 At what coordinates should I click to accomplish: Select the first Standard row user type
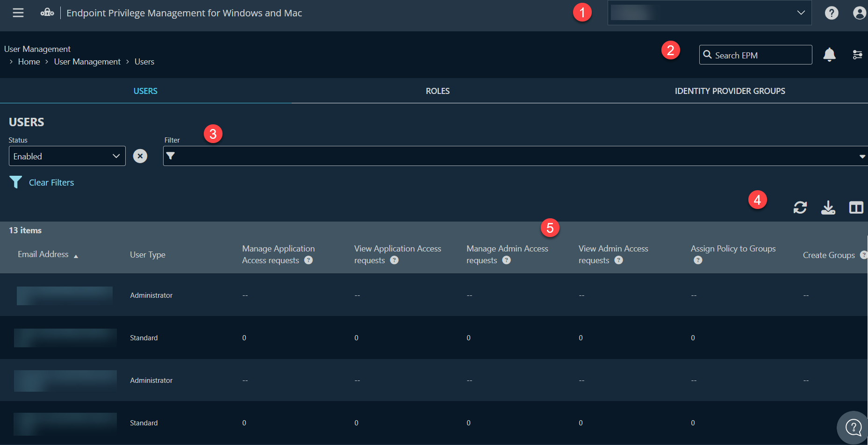click(144, 338)
